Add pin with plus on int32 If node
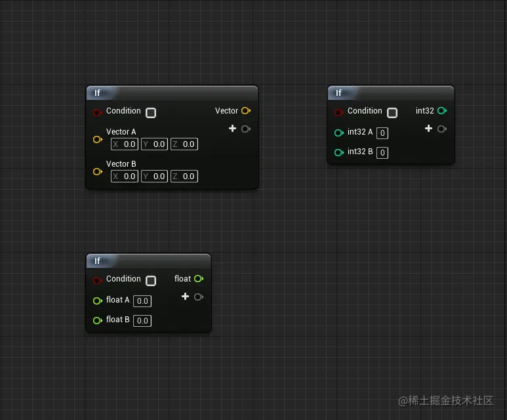This screenshot has height=420, width=507. [428, 129]
